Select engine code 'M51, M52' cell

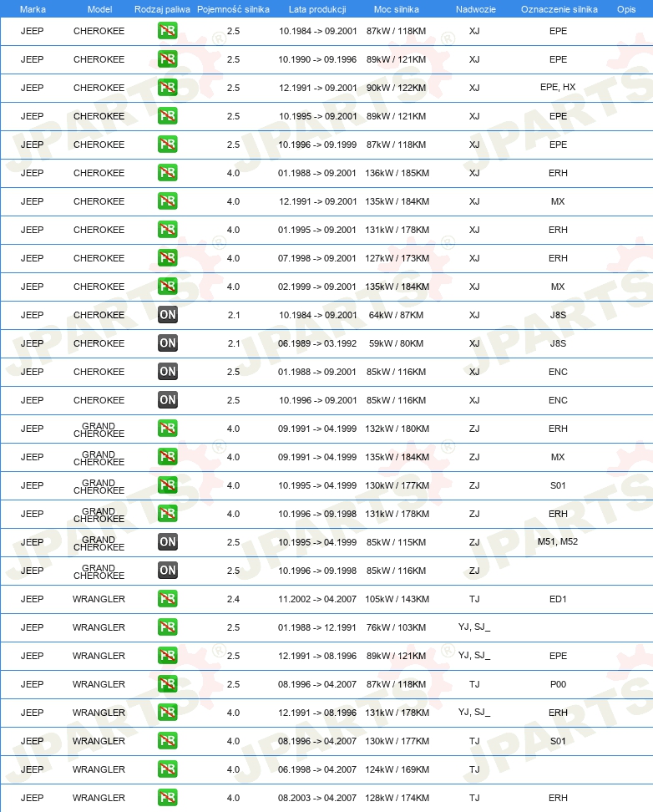558,541
